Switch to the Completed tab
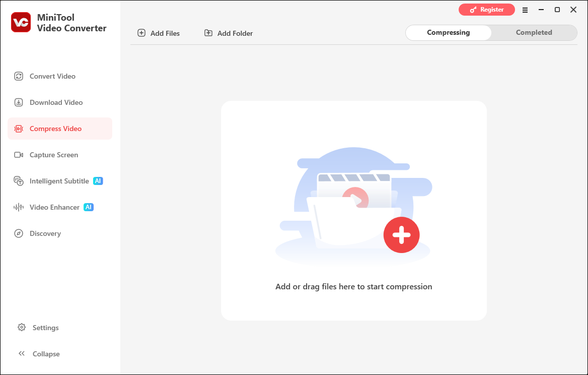This screenshot has width=588, height=375. tap(534, 33)
